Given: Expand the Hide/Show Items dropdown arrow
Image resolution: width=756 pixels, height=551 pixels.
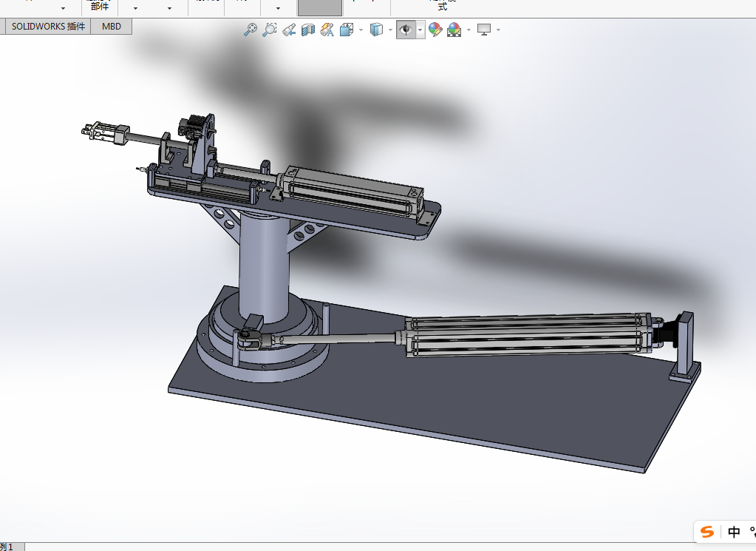Looking at the screenshot, I should tap(420, 30).
